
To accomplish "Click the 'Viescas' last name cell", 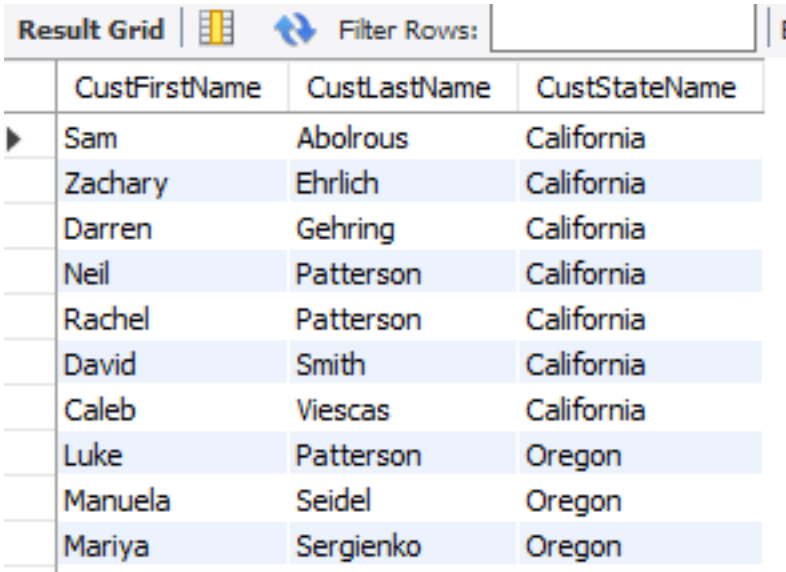I will point(403,409).
